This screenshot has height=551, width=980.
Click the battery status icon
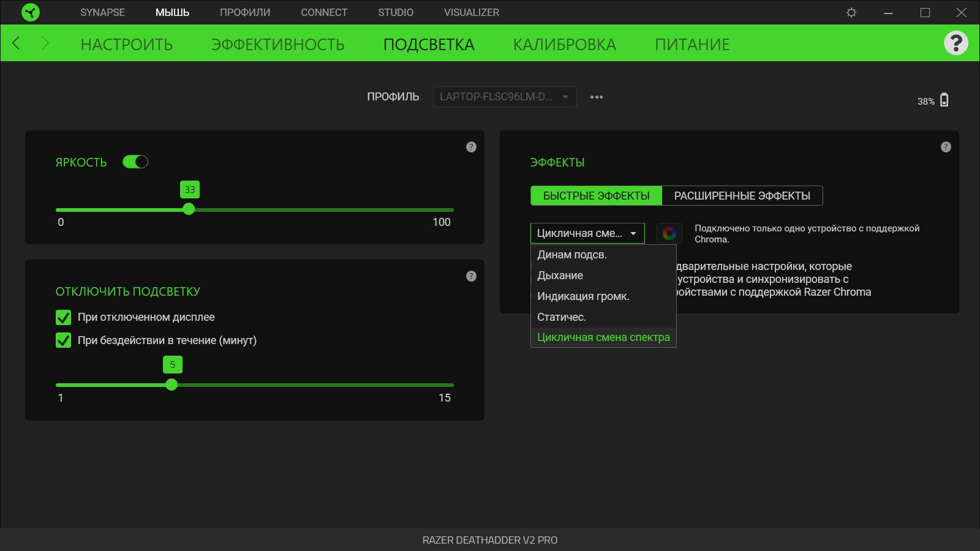944,100
